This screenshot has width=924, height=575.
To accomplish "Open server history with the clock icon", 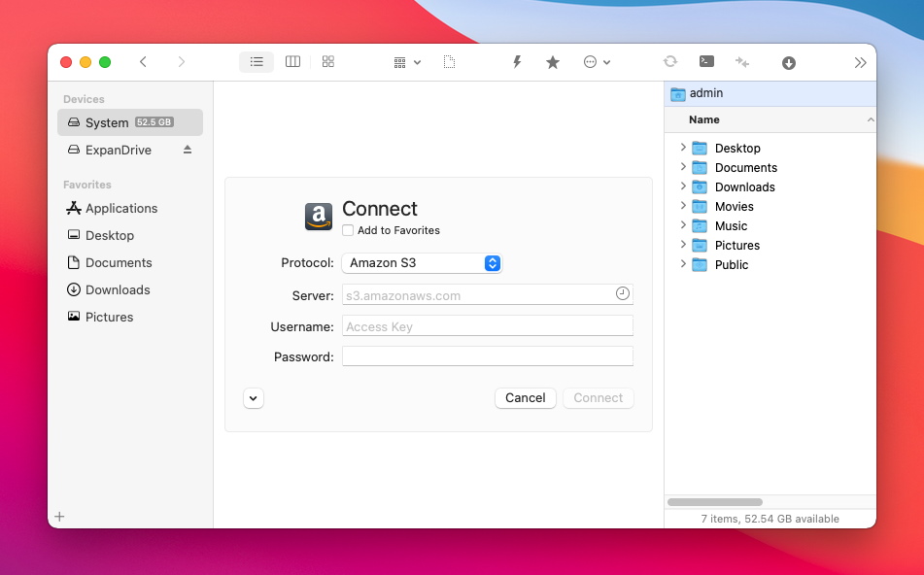I will (x=622, y=293).
